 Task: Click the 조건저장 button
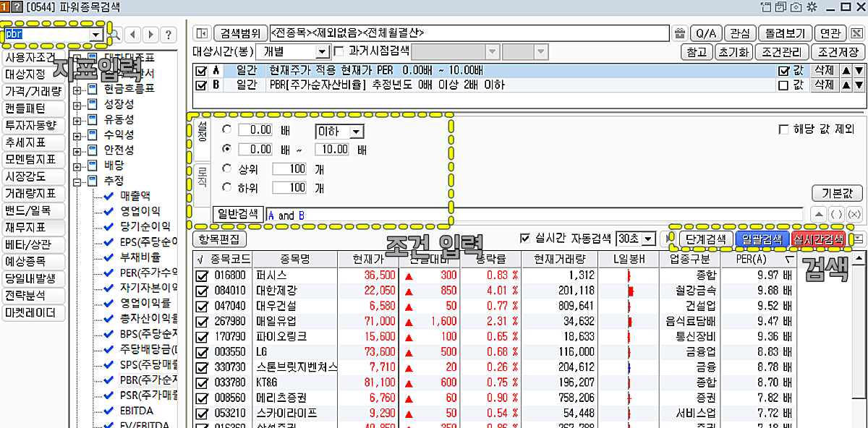(838, 52)
